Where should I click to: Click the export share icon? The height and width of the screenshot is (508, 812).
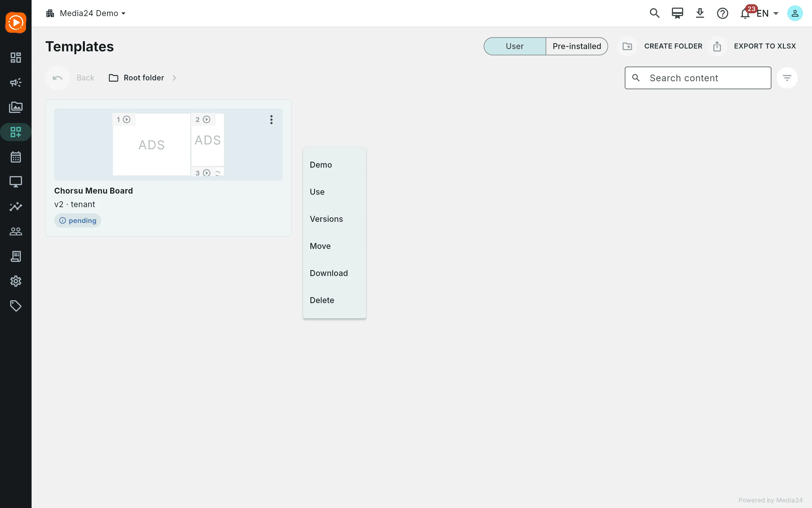(717, 46)
